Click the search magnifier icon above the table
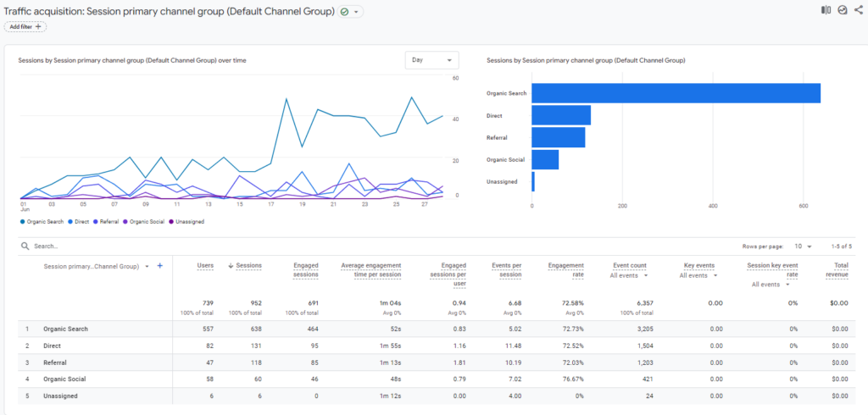 [25, 246]
